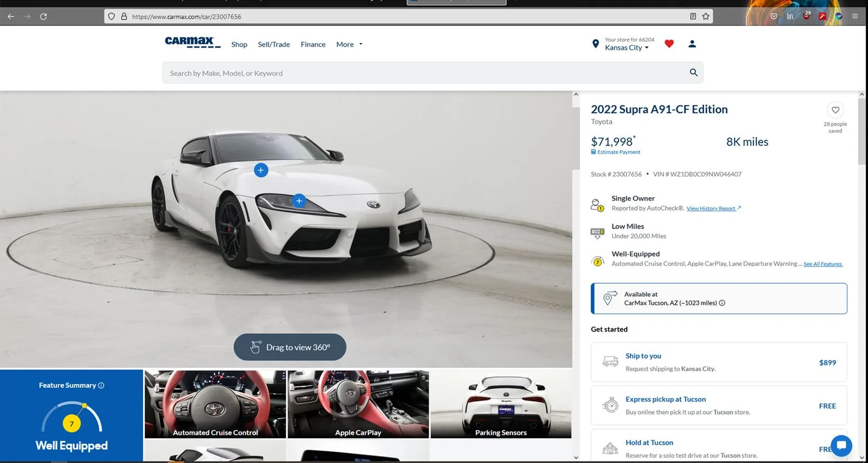The height and width of the screenshot is (463, 868).
Task: Click the store location pin icon
Action: [x=595, y=44]
